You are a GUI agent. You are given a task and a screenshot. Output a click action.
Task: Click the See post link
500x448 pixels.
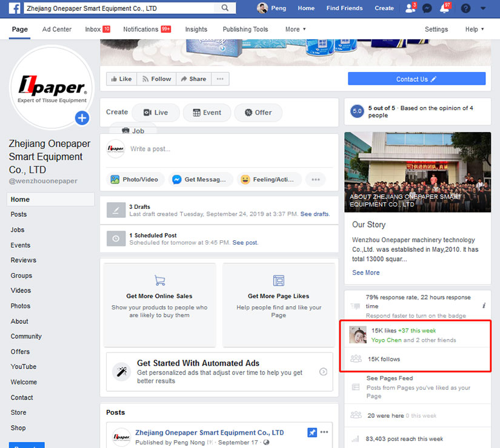(x=245, y=243)
